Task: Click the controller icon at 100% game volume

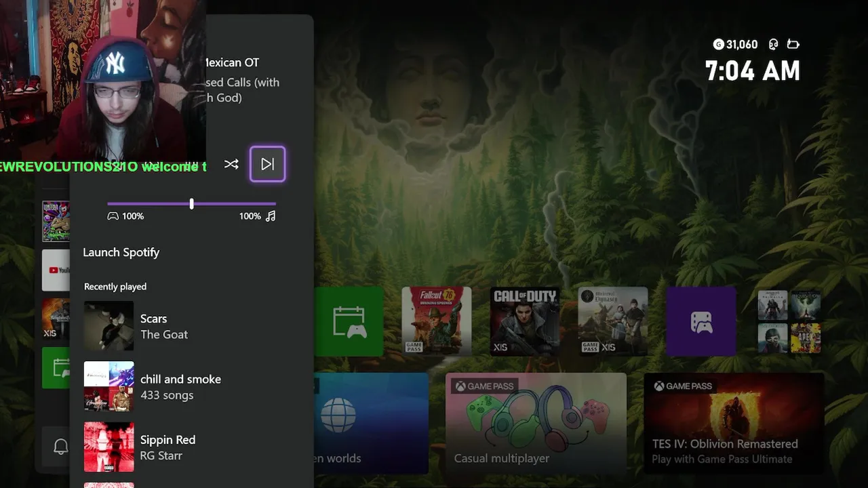Action: (113, 216)
